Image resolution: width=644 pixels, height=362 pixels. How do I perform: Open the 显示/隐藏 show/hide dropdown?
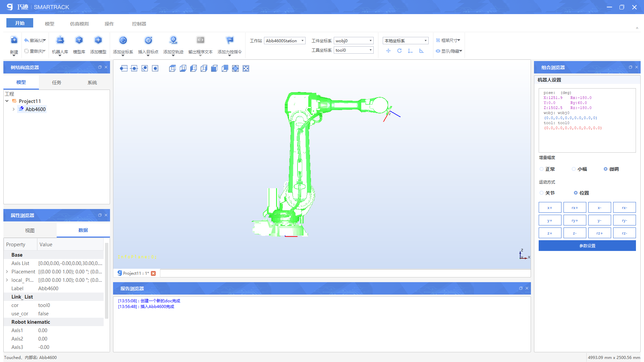[x=449, y=51]
